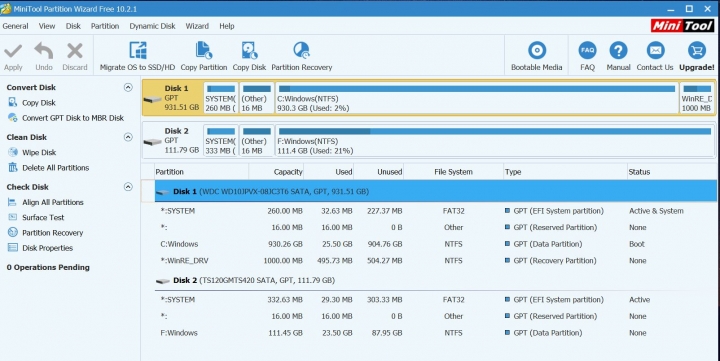Click the Discard X icon

[x=74, y=51]
